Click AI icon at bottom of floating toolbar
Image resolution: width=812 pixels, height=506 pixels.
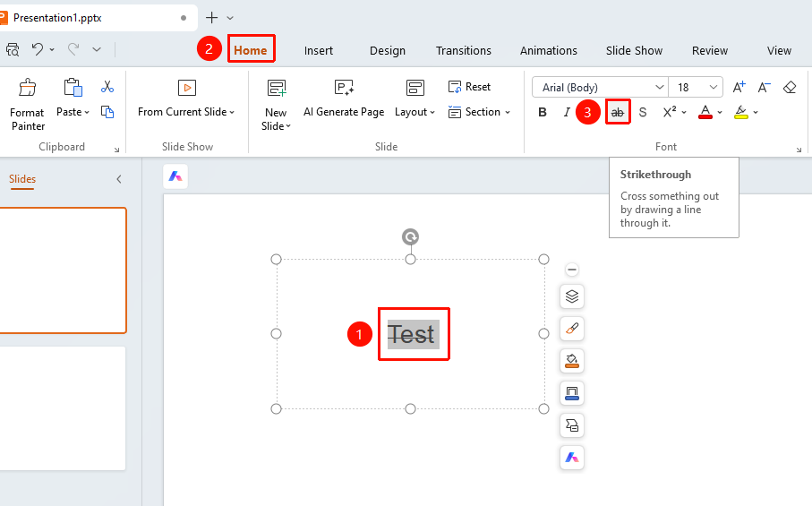click(x=572, y=458)
